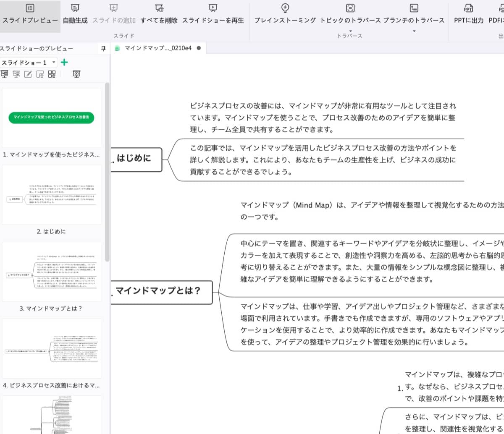Add new slideshow with green plus button

64,62
